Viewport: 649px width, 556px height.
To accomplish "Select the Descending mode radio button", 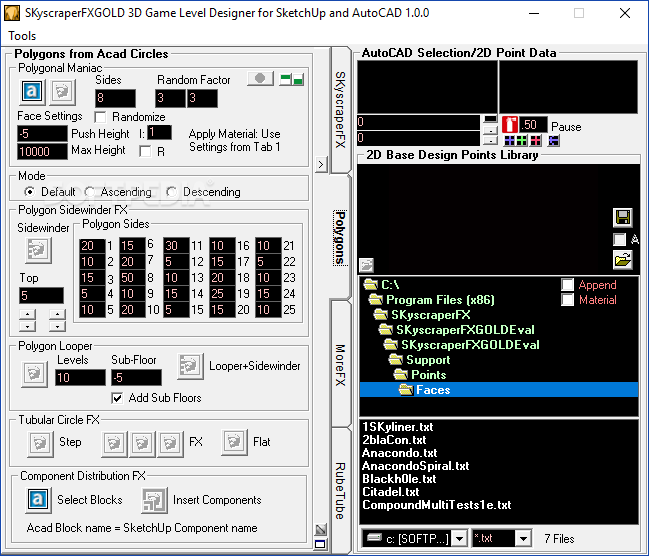I will [171, 192].
